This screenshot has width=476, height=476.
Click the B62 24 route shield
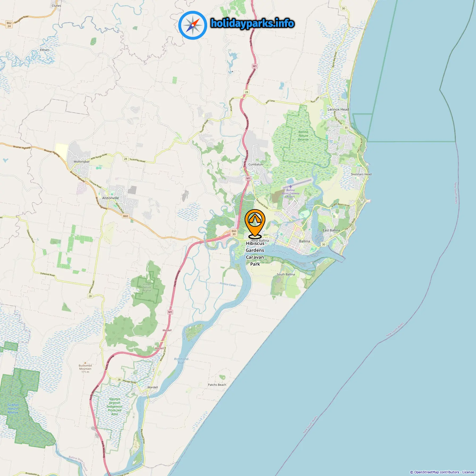9,25
